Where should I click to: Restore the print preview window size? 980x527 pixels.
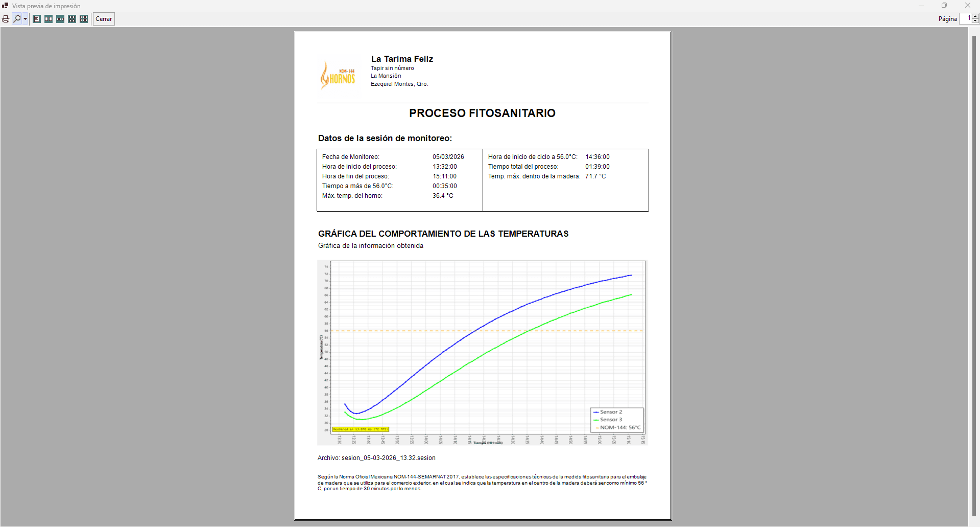944,6
